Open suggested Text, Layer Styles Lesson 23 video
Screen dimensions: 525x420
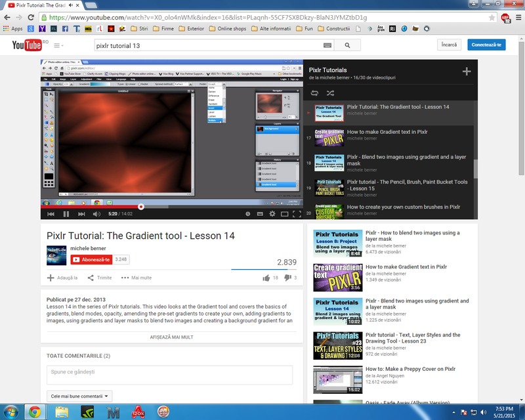(392, 345)
